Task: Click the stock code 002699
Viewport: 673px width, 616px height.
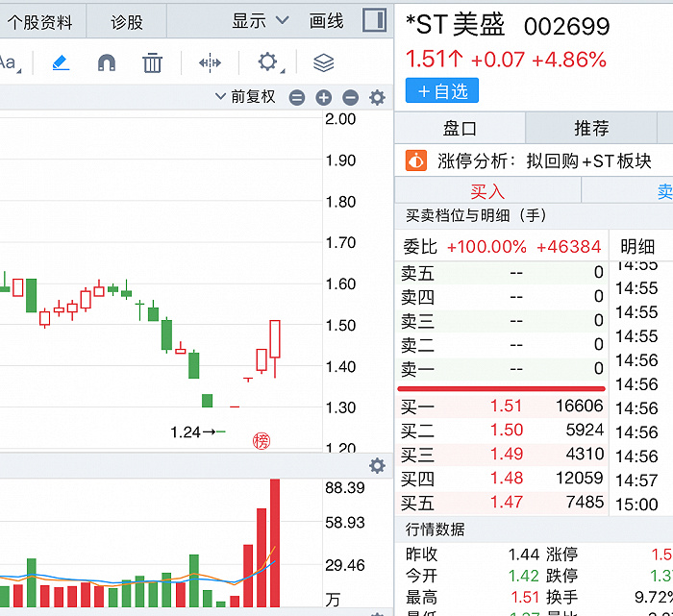Action: [566, 27]
